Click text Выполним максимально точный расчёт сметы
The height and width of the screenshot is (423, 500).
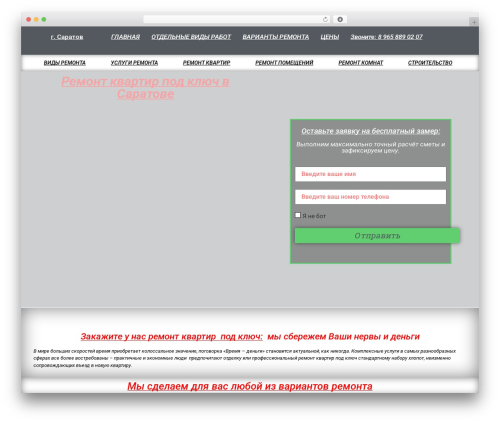point(370,147)
